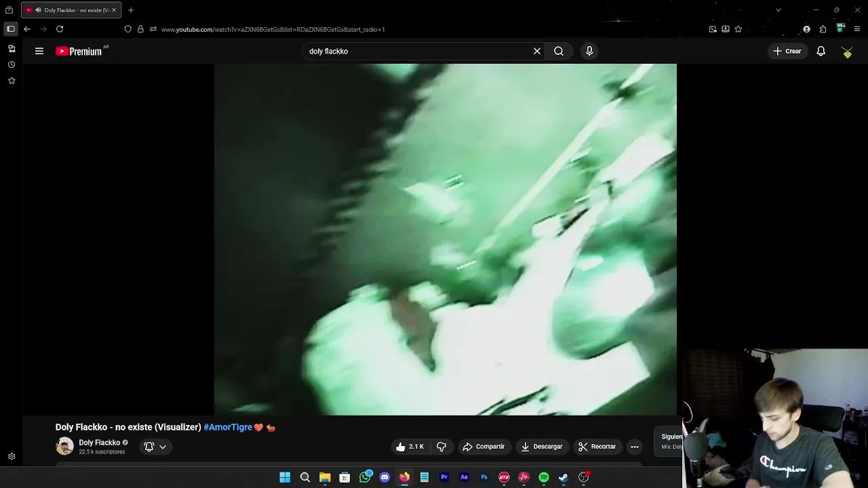Open history in the sidebar

tap(12, 65)
